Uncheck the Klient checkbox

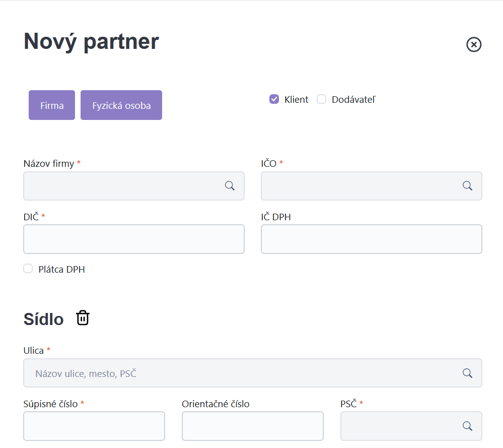click(274, 99)
